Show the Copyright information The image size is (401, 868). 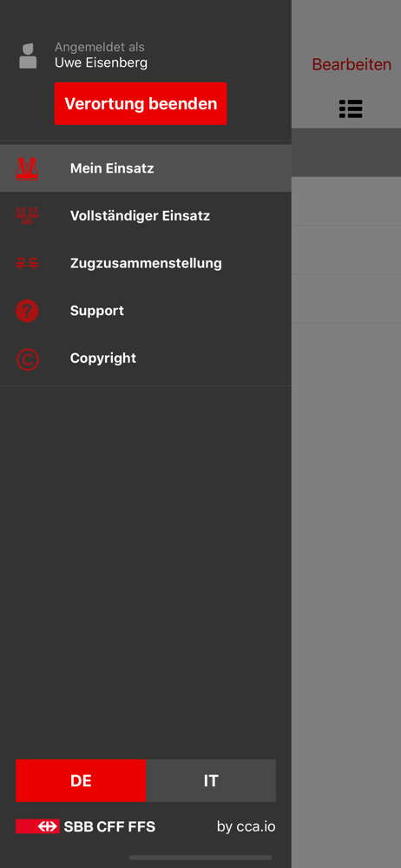pos(146,358)
